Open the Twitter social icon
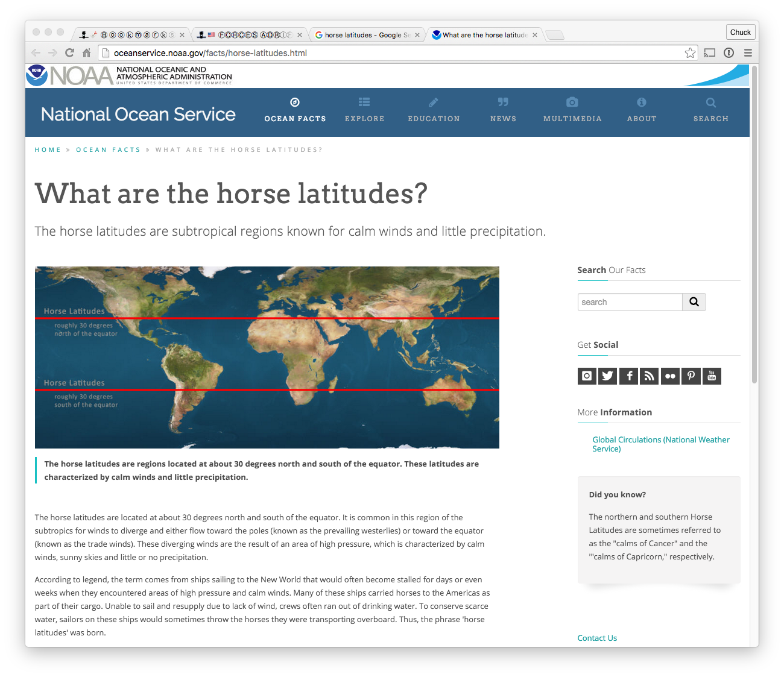The width and height of the screenshot is (784, 677). coord(607,376)
